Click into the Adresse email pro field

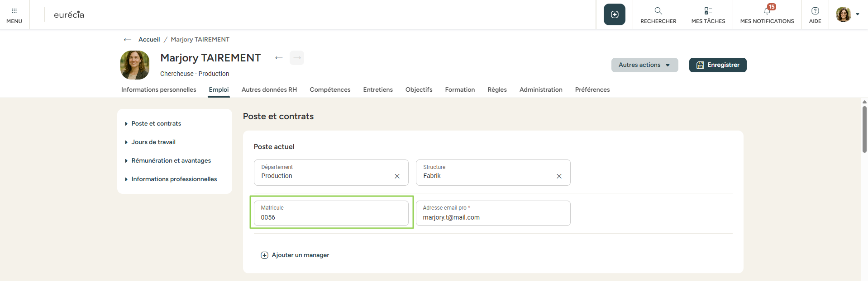pyautogui.click(x=492, y=217)
